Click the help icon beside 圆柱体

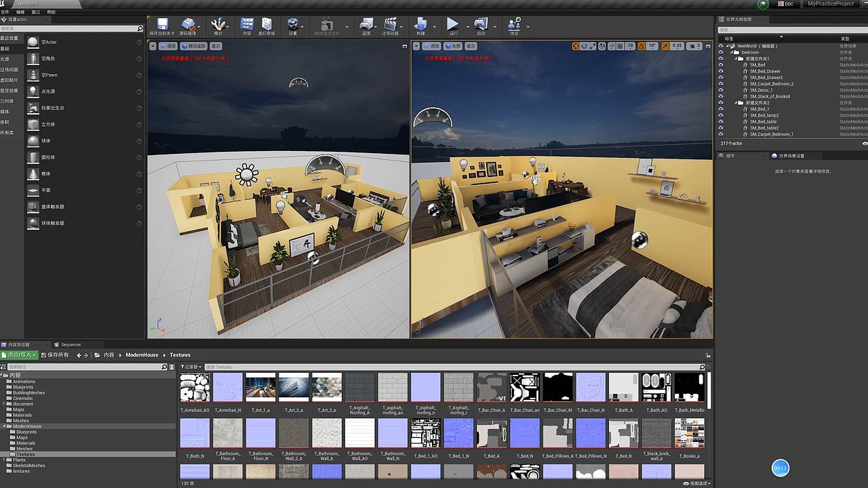139,157
